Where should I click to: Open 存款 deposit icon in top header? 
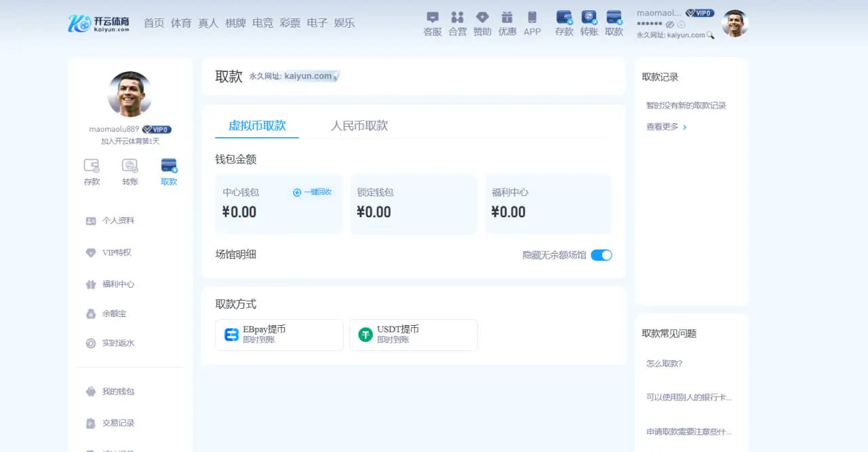tap(564, 24)
